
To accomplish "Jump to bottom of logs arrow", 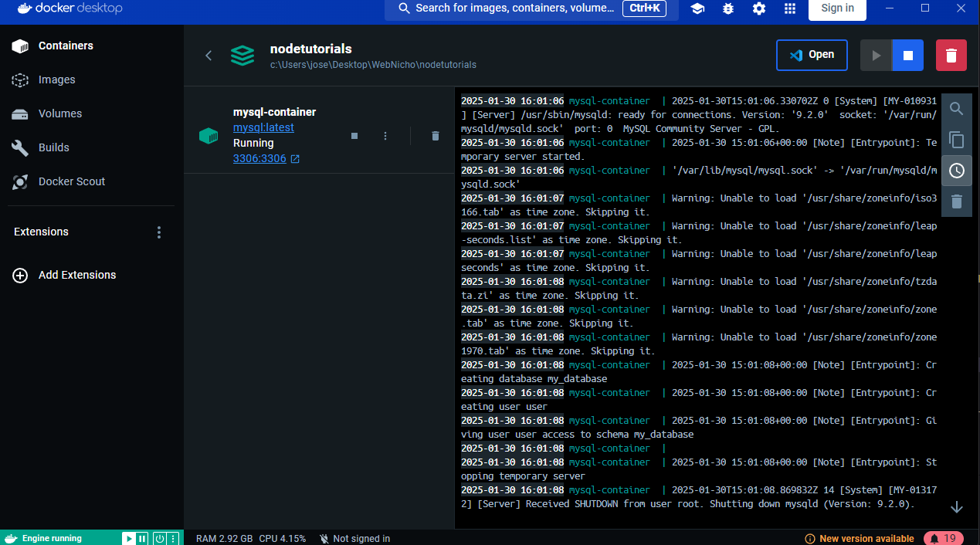I will pos(957,507).
